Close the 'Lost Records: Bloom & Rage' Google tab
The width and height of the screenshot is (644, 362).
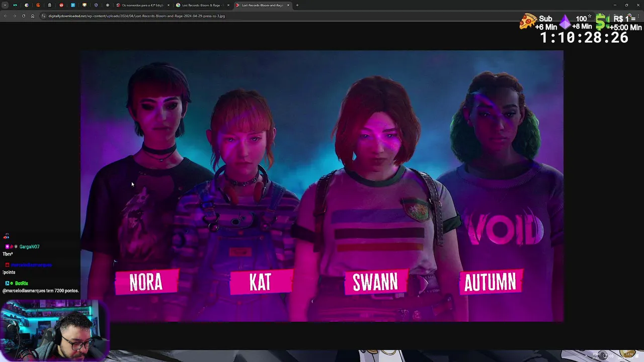(228, 5)
